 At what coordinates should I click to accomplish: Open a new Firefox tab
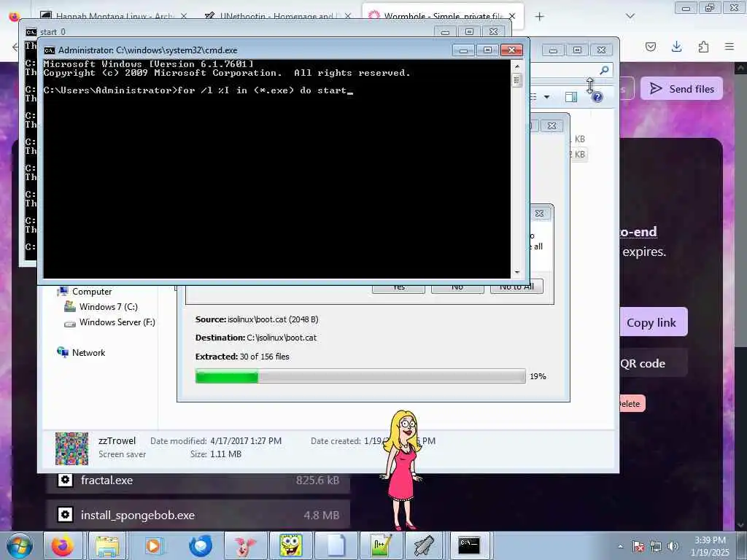539,17
